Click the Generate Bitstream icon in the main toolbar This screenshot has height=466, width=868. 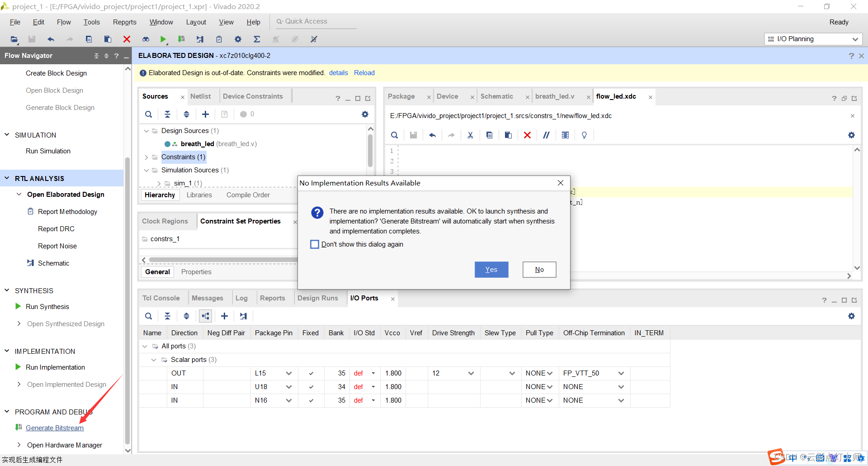tap(181, 39)
